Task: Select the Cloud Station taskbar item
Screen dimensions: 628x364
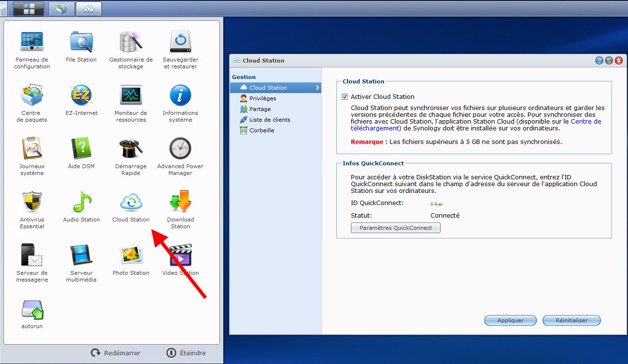Action: click(89, 8)
